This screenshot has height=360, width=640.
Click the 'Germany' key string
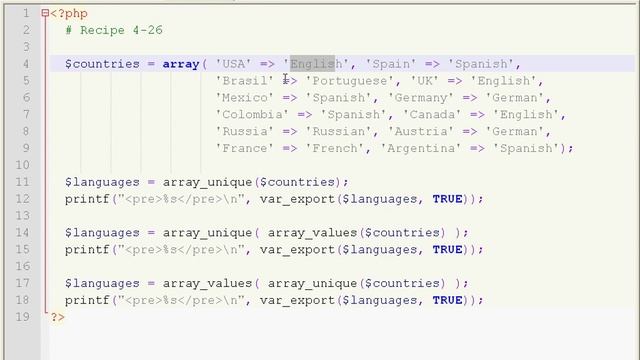pyautogui.click(x=421, y=98)
